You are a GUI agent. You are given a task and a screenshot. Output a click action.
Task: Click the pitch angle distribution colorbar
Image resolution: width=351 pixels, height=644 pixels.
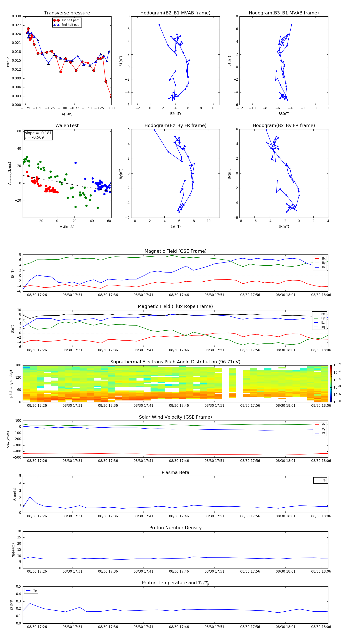point(331,384)
